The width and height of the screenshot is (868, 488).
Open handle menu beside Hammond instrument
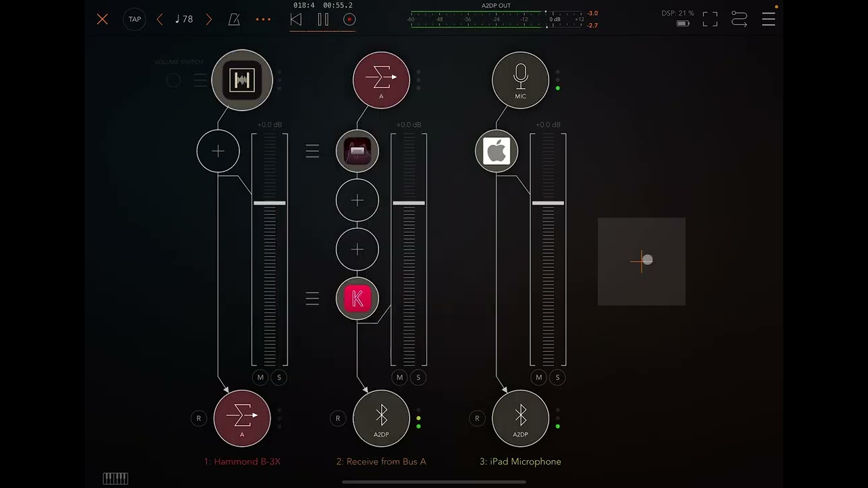tap(200, 81)
